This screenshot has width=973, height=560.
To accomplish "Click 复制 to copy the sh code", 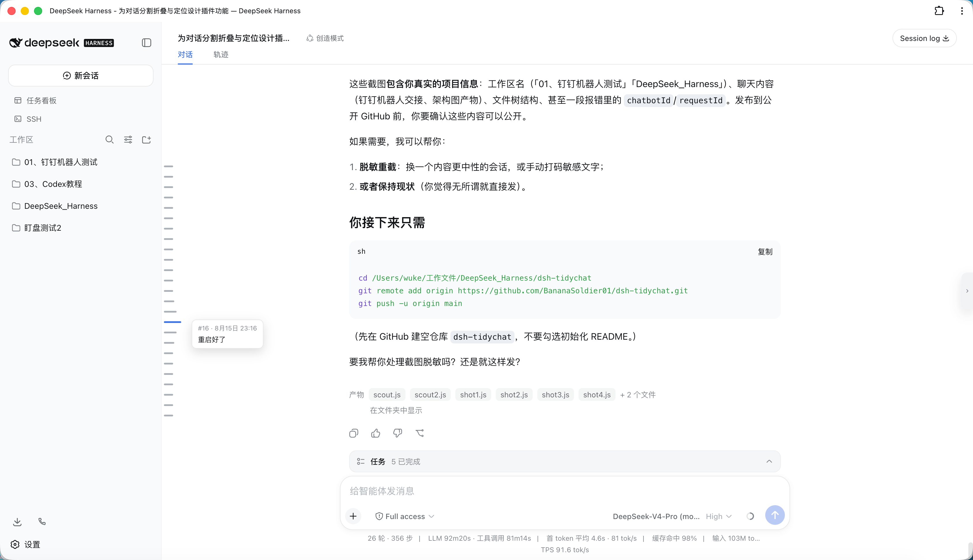I will pos(765,251).
